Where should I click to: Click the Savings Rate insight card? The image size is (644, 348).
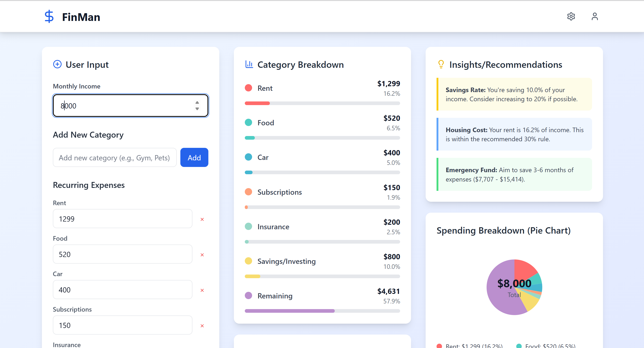[514, 94]
